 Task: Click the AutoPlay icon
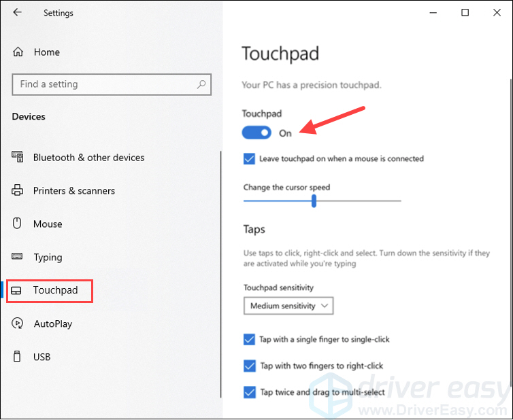17,323
